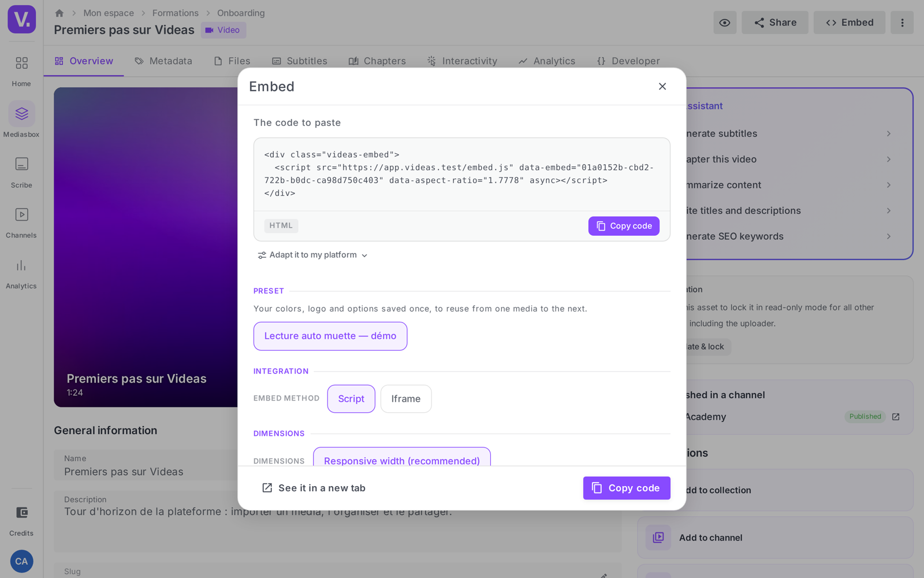Viewport: 924px width, 578px height.
Task: Click the bottom Copy code button
Action: tap(627, 488)
